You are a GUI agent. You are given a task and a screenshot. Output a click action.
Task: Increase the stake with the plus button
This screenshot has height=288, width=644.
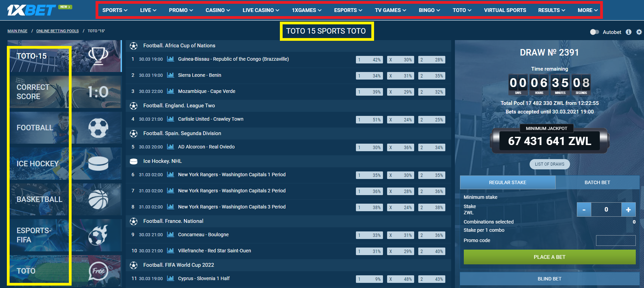628,209
